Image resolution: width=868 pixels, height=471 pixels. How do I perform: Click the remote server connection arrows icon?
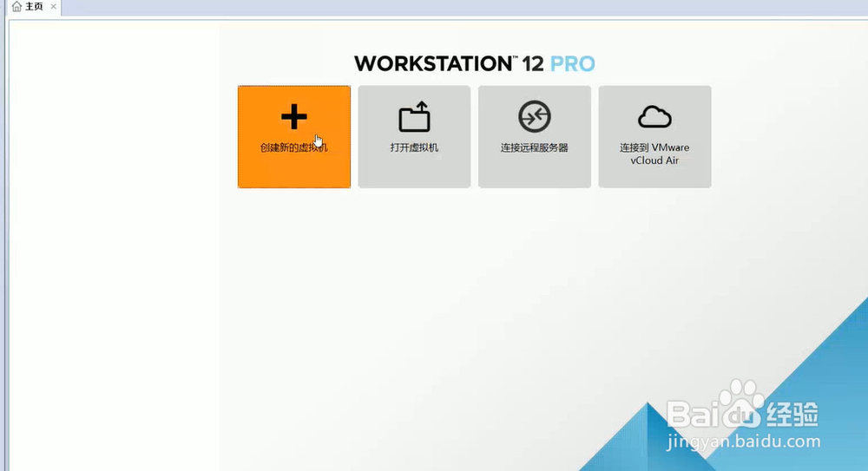click(534, 116)
